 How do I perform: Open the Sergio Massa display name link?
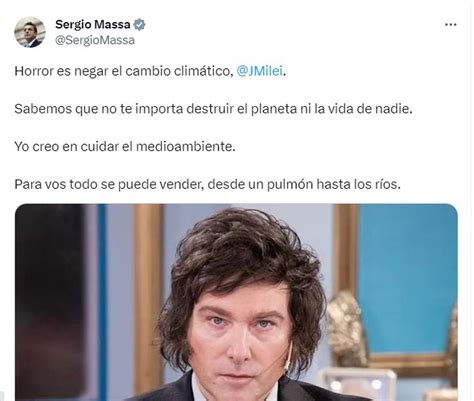(93, 24)
